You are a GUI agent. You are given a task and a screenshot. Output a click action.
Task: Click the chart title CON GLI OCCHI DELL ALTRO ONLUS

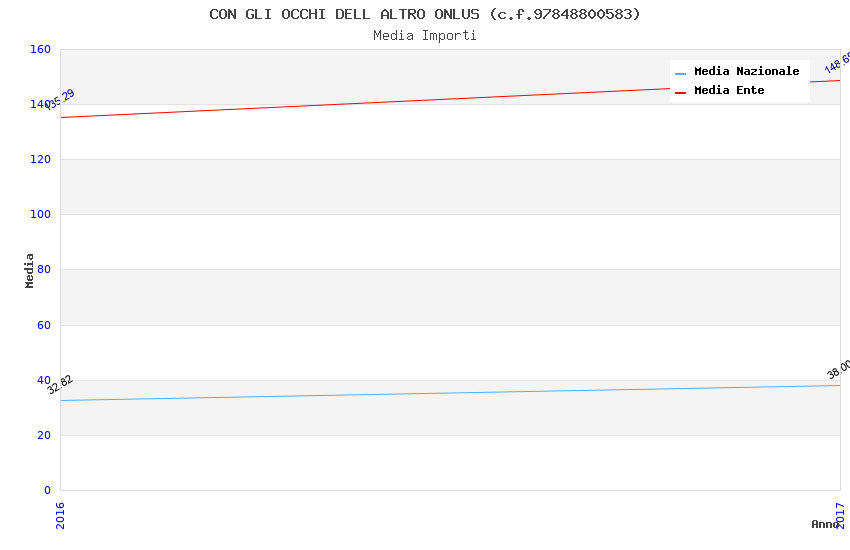[425, 14]
